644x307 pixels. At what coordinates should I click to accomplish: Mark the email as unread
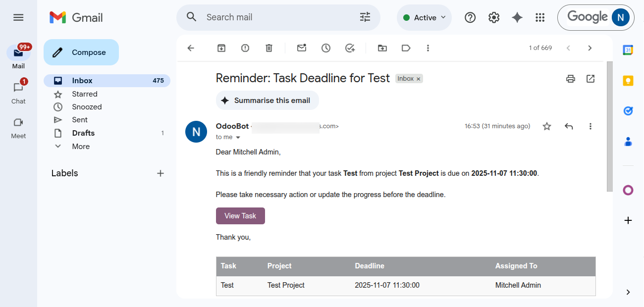coord(302,48)
